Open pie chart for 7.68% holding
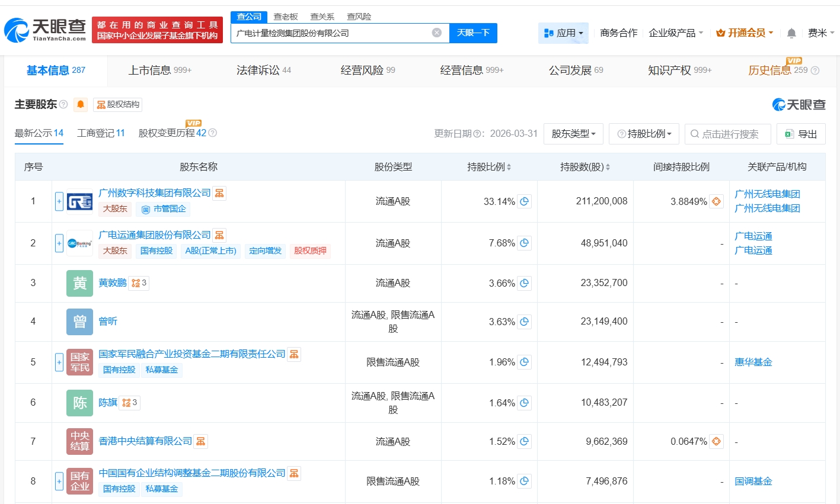 tap(524, 243)
